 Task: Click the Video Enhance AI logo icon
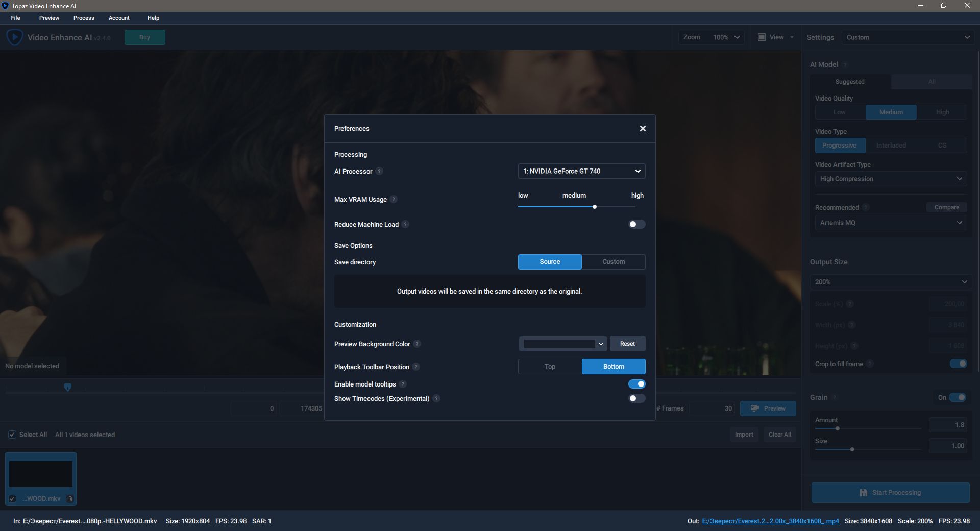pos(14,37)
